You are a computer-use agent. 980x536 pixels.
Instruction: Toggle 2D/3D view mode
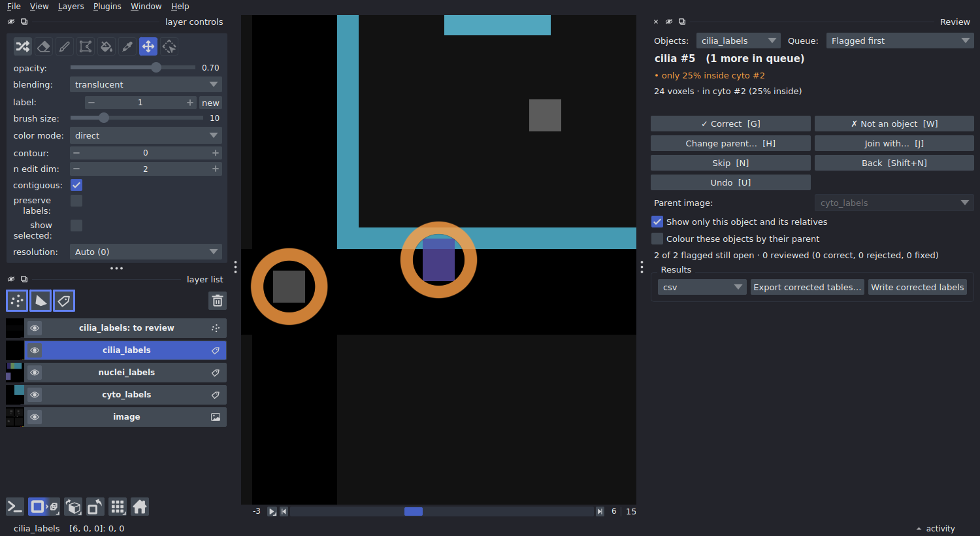(44, 507)
